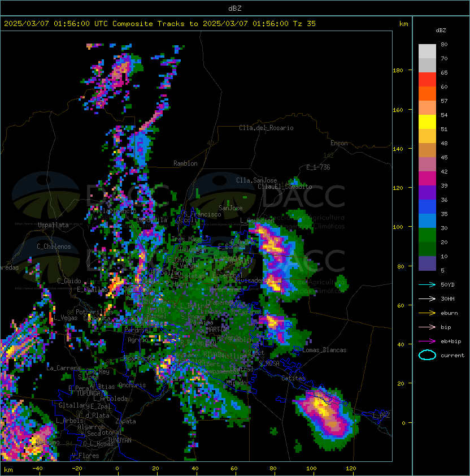The height and width of the screenshot is (476, 470).
Task: Pick the red 65-60 dBZ swatch
Action: 427,80
